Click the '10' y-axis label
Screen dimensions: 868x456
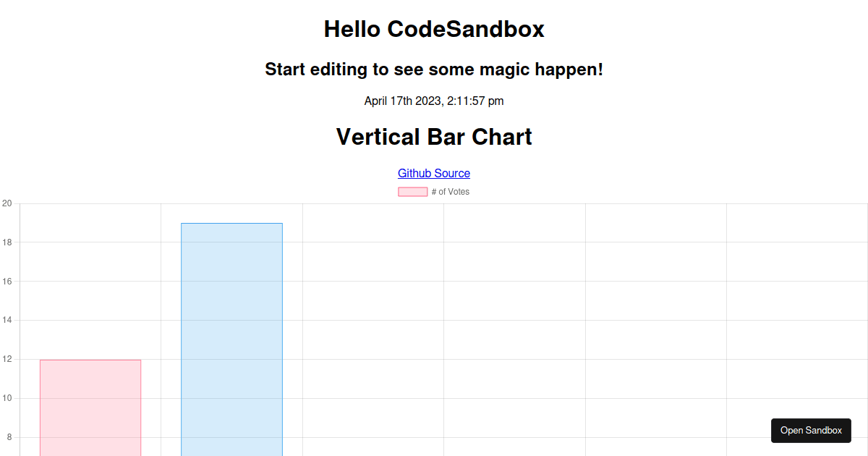point(7,397)
